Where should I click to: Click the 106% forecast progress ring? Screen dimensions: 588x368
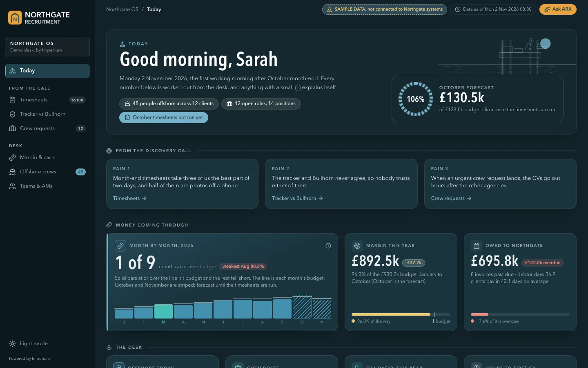pyautogui.click(x=416, y=99)
